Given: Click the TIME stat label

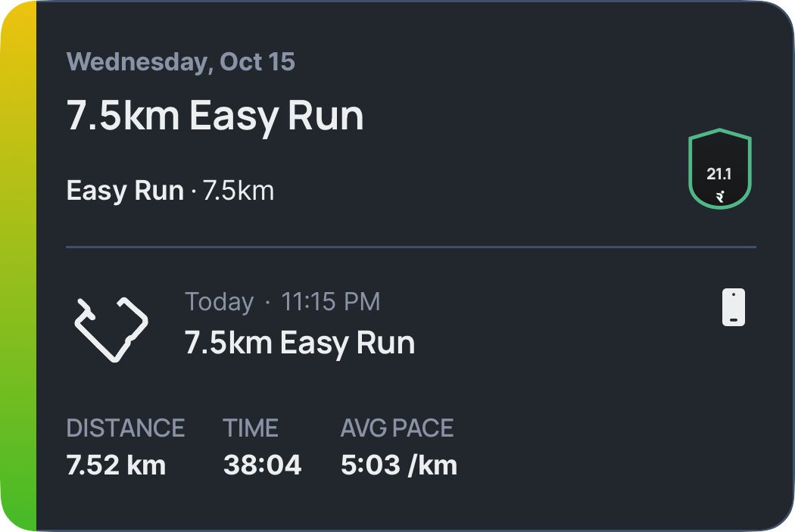Looking at the screenshot, I should pyautogui.click(x=251, y=428).
